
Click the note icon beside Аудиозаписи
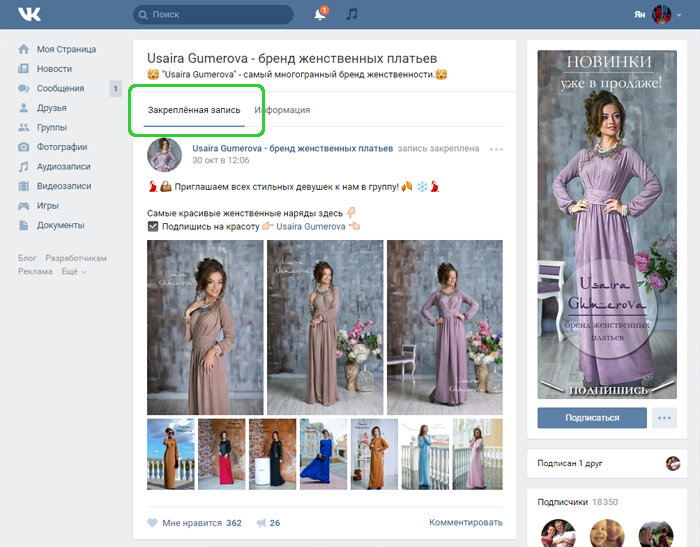pyautogui.click(x=24, y=167)
